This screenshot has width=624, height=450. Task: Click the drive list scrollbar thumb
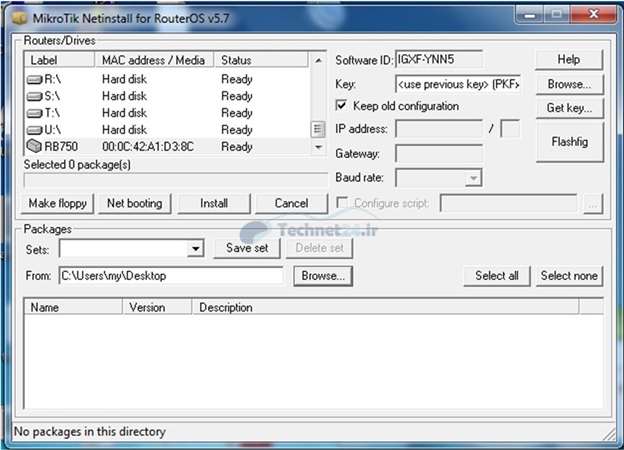[318, 129]
